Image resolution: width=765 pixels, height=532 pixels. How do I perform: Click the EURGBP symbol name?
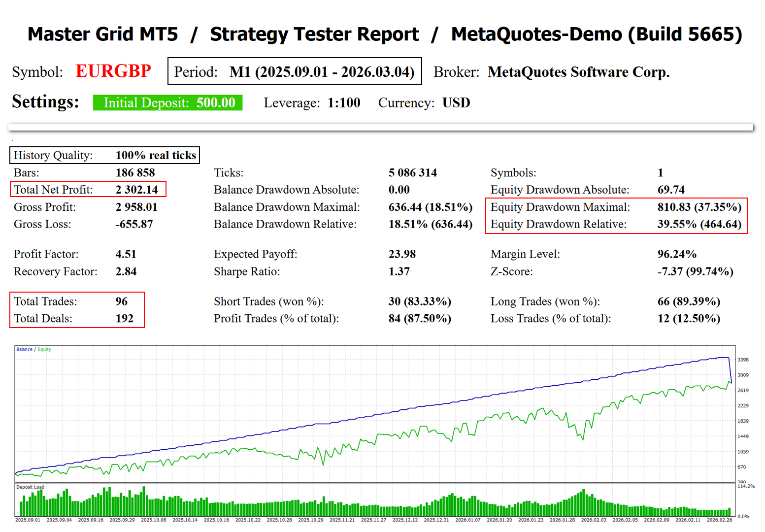pos(113,71)
